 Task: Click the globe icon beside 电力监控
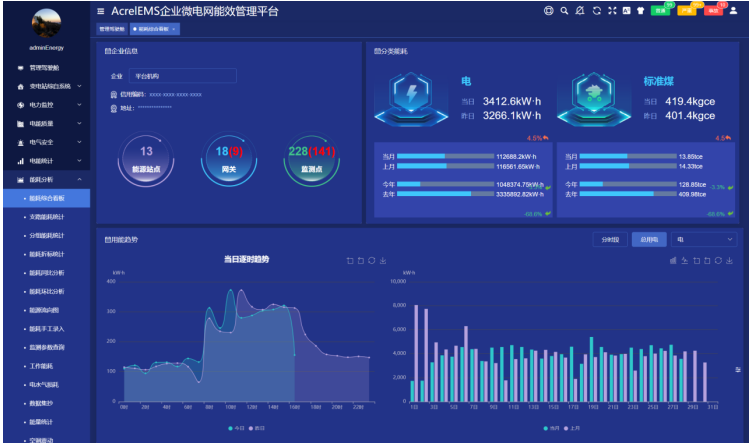[x=20, y=105]
